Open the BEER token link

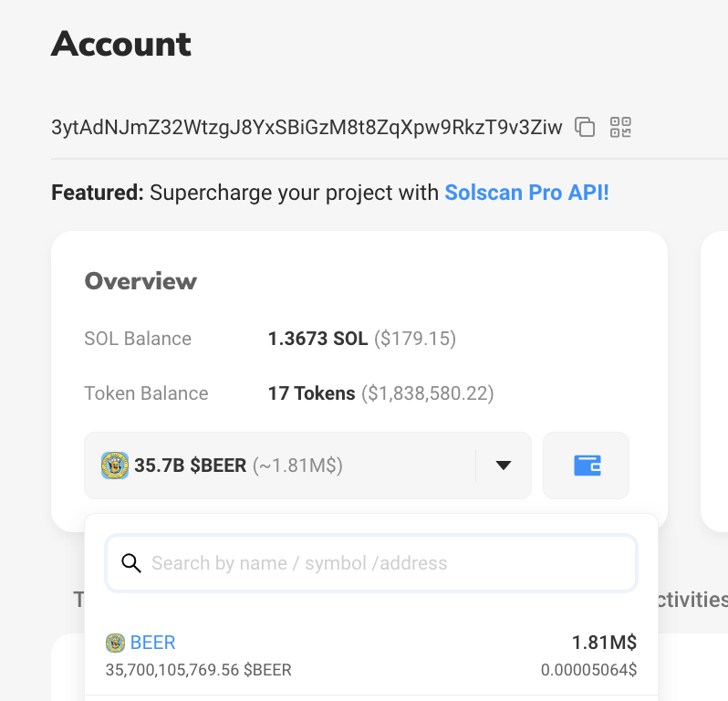(152, 643)
